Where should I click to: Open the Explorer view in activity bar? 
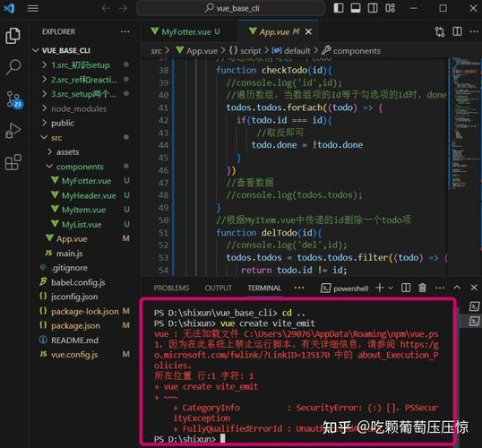pos(13,35)
